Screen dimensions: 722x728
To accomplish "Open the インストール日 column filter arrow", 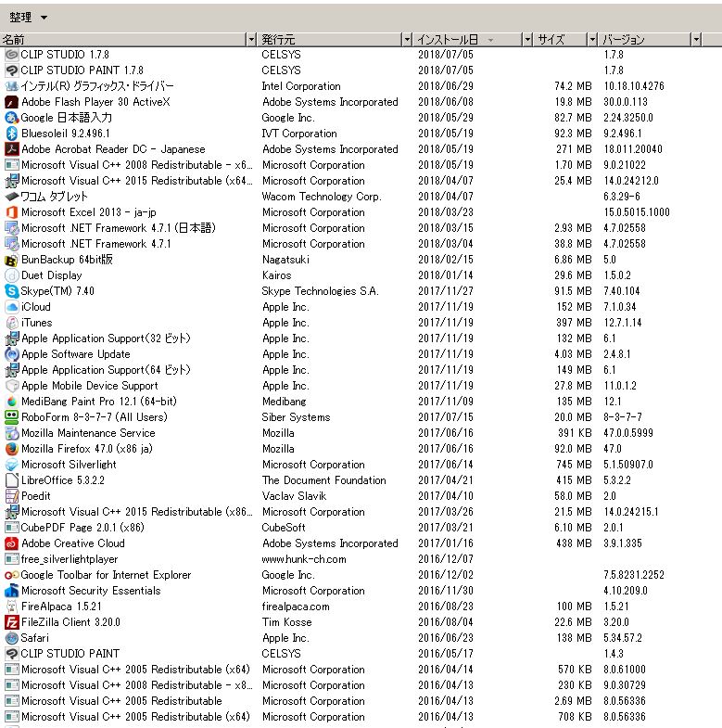I will pos(527,40).
